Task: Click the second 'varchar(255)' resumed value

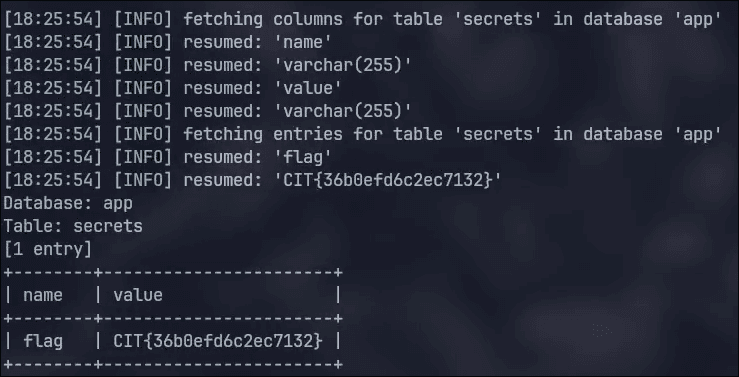Action: click(343, 112)
